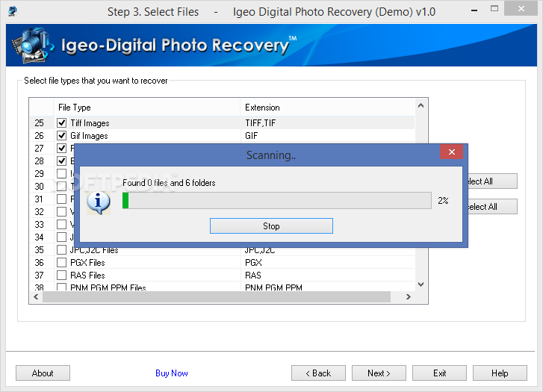The image size is (543, 392).
Task: Uncheck the Gif Images checkbox
Action: point(62,136)
